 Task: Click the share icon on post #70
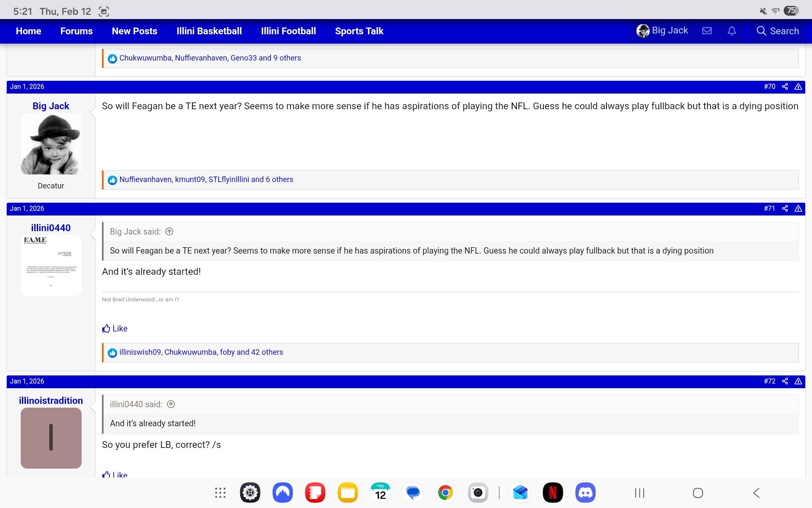785,86
